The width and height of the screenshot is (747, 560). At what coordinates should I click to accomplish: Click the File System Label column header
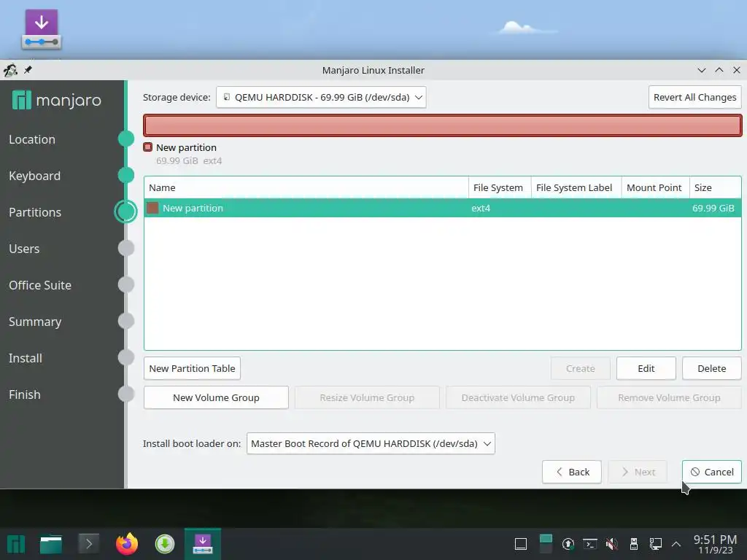pyautogui.click(x=576, y=187)
